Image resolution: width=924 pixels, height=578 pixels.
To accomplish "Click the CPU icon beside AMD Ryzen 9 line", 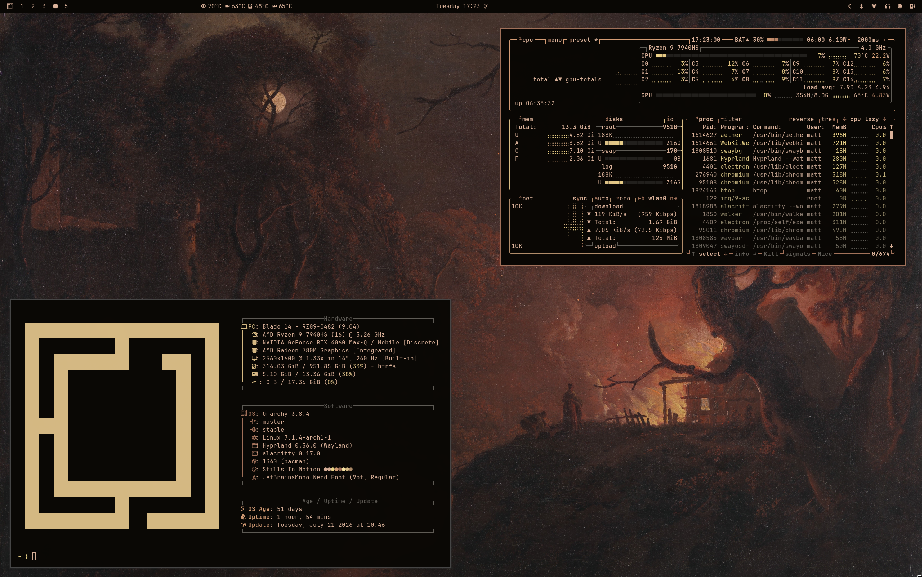I will pos(254,335).
